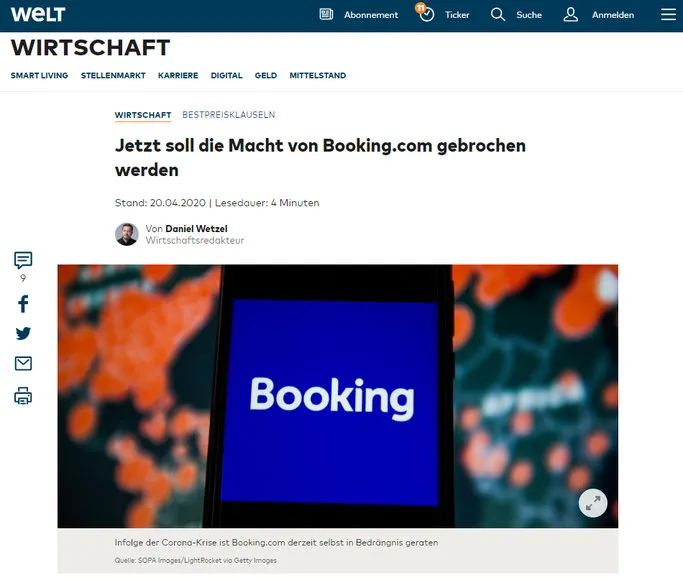Select Stellenmarkt menu item

pyautogui.click(x=113, y=75)
